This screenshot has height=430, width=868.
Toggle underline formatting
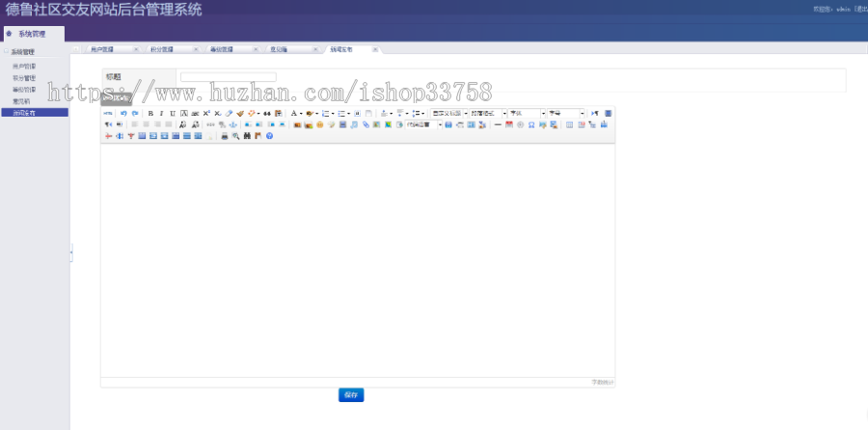pos(173,114)
